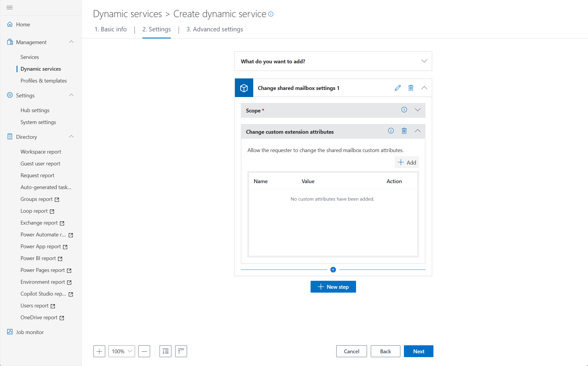Click the zoom out minus button

(x=144, y=351)
